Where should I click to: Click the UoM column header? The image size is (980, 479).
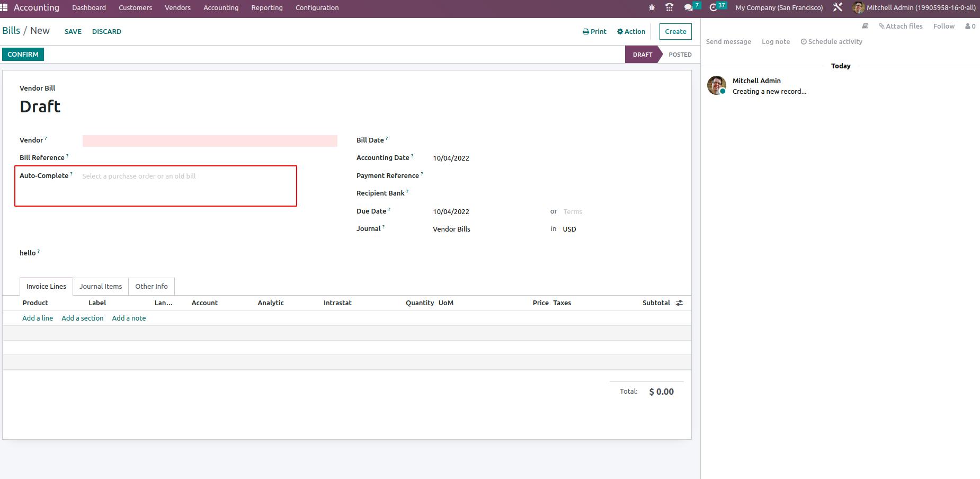pyautogui.click(x=446, y=303)
